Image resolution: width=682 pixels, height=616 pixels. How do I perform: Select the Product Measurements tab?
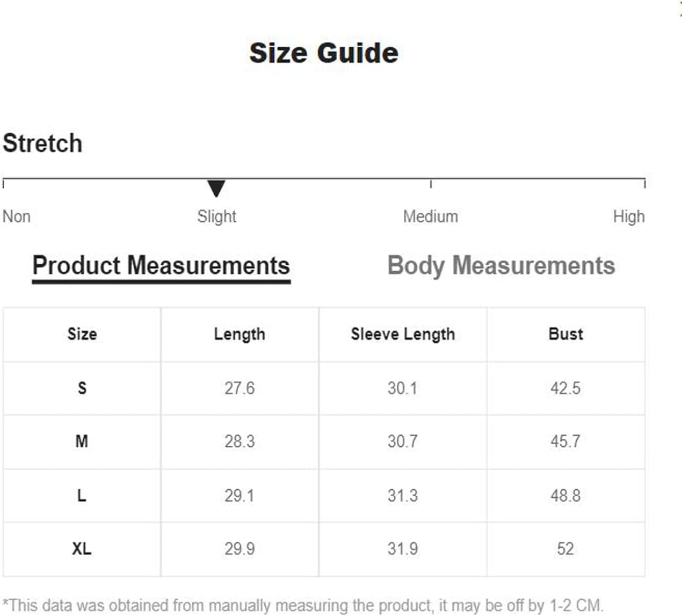click(161, 266)
